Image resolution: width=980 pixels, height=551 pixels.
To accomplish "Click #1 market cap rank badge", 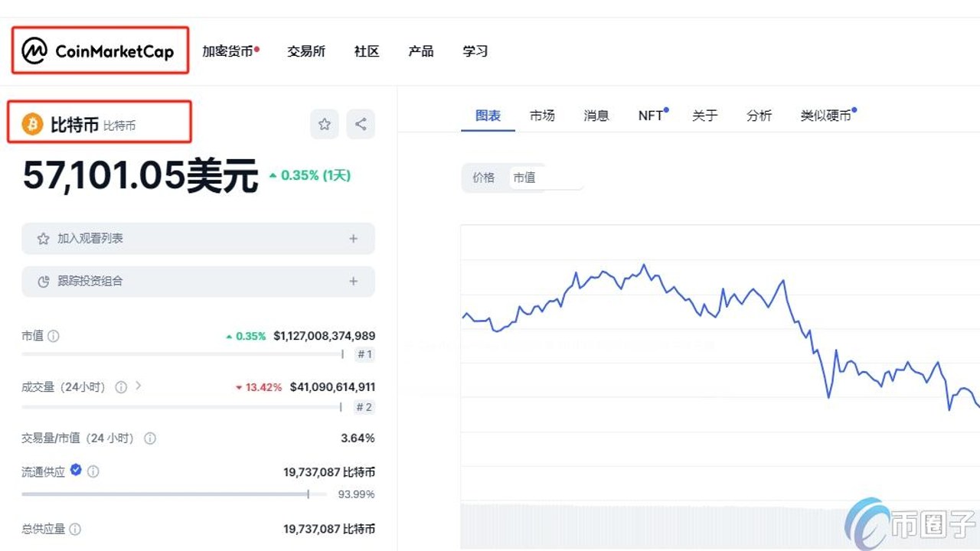I will pyautogui.click(x=365, y=354).
